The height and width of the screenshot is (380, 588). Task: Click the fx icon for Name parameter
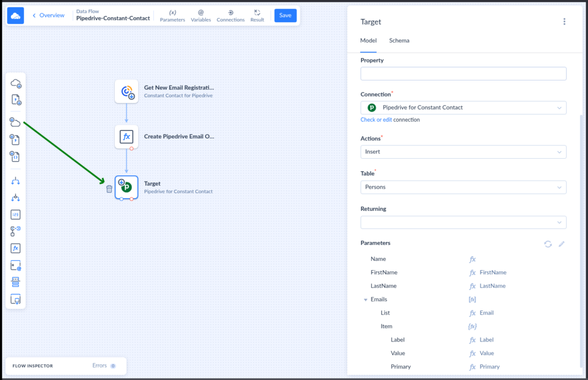473,259
